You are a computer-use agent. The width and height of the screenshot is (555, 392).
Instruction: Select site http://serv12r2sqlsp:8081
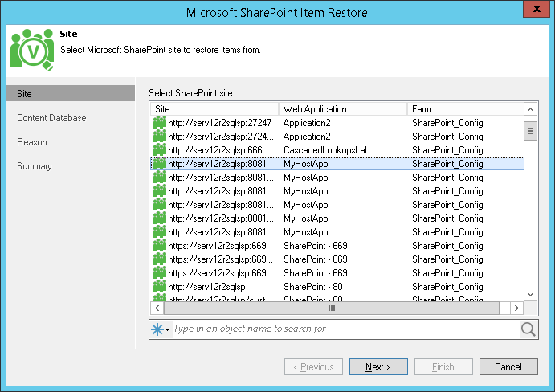[217, 164]
